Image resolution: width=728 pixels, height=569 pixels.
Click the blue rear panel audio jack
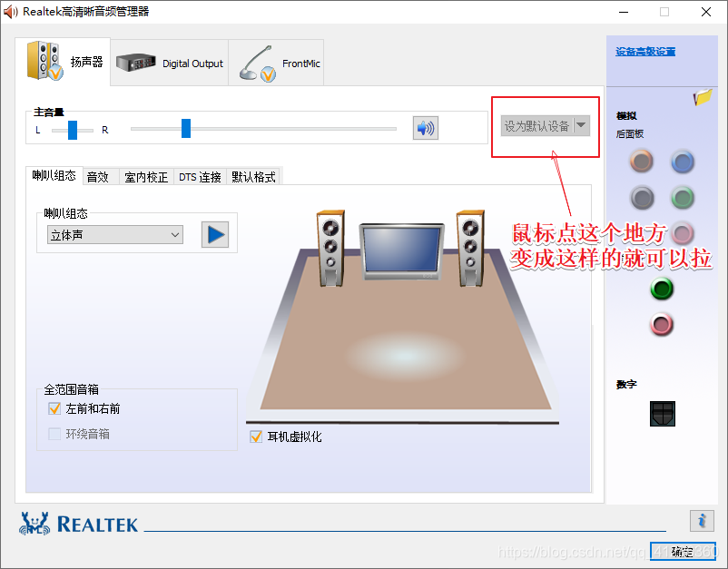click(x=682, y=162)
